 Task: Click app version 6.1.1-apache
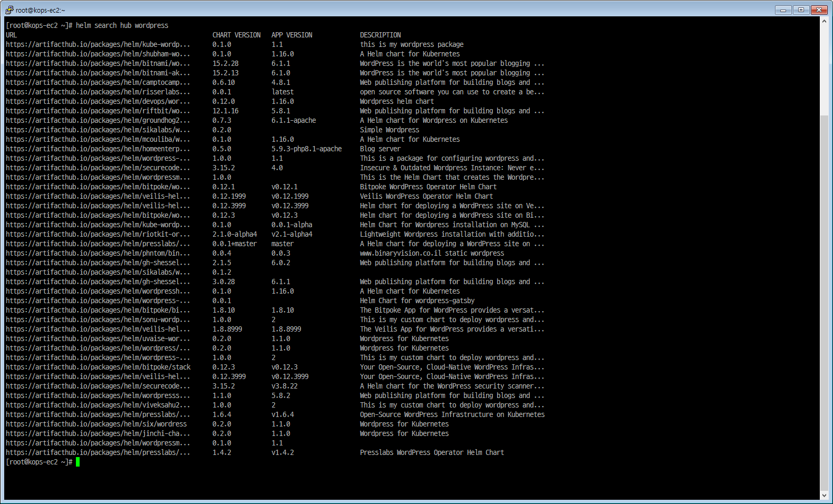click(294, 120)
